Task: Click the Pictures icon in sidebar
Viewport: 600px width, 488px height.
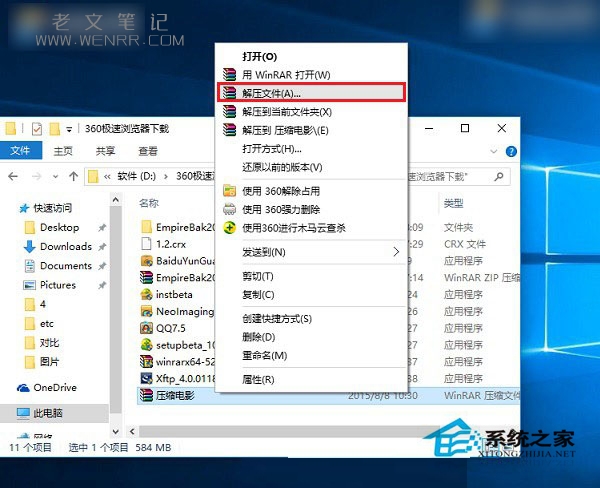Action: click(29, 285)
